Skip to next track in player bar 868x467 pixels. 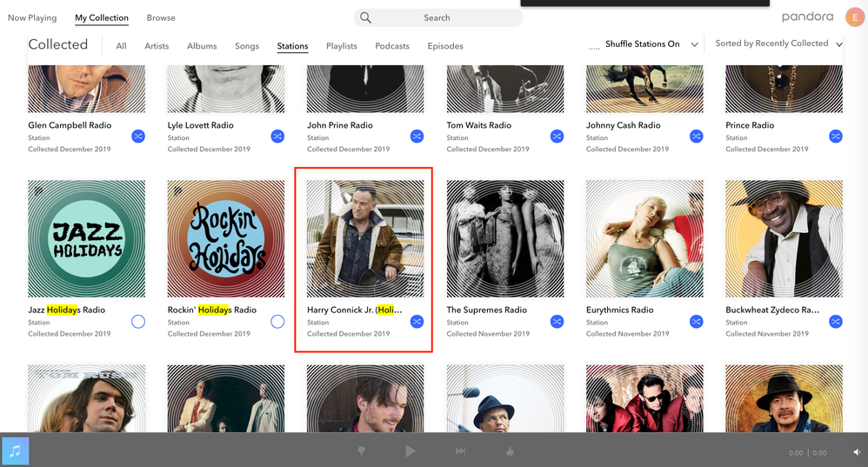(460, 451)
